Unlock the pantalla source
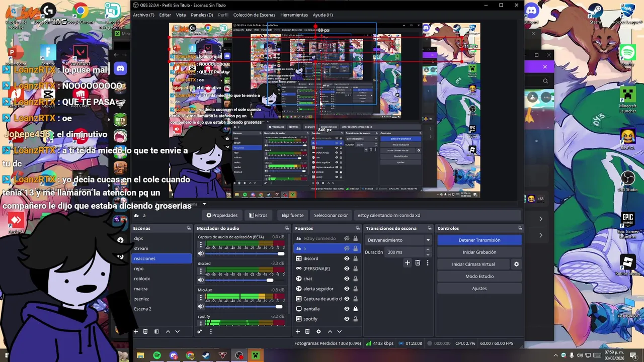The width and height of the screenshot is (644, 362). click(355, 309)
